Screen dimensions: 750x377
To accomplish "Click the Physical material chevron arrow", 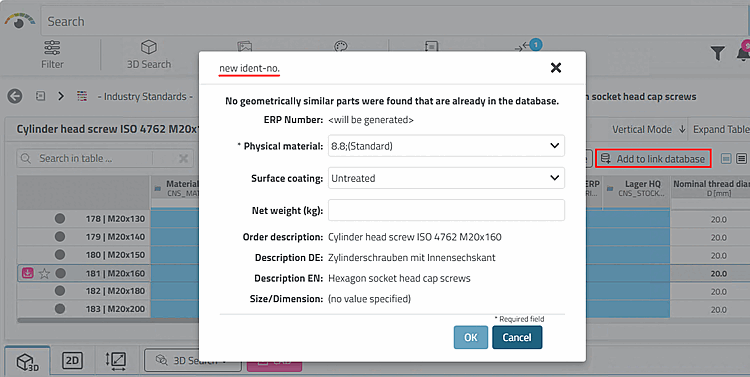I will tap(554, 145).
